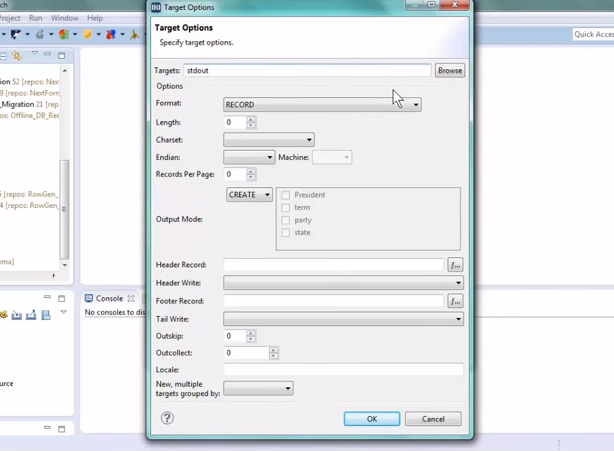Click project tree scroll down arrow
This screenshot has height=451, width=614.
pos(65,265)
